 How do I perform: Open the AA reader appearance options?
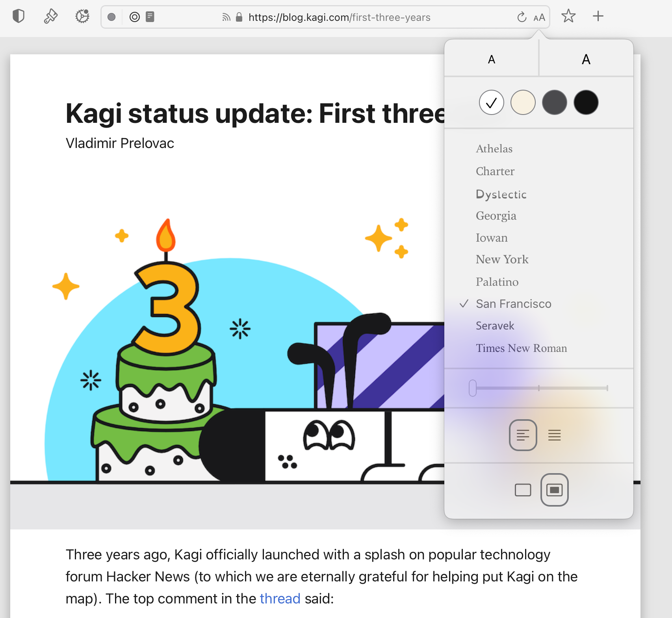[x=539, y=18]
